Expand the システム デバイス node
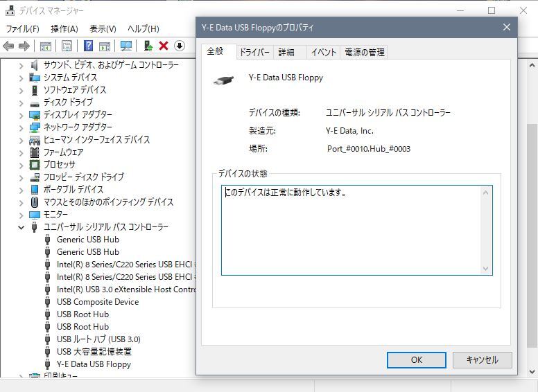The height and width of the screenshot is (392, 538). (21, 78)
